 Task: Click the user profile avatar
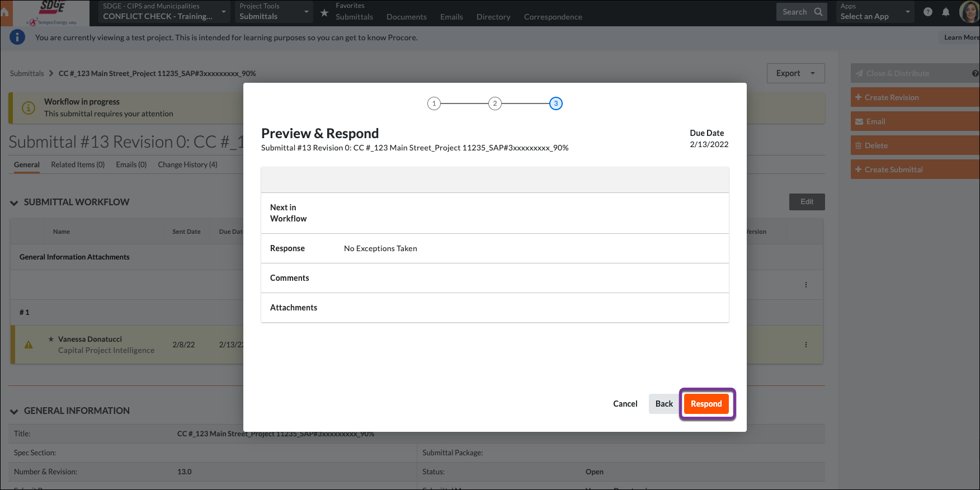click(969, 12)
